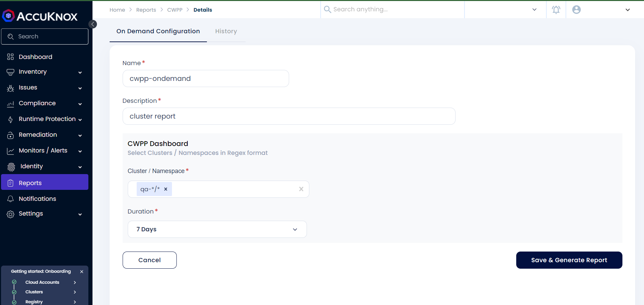Image resolution: width=644 pixels, height=305 pixels.
Task: Focus the Description input field
Action: (289, 116)
